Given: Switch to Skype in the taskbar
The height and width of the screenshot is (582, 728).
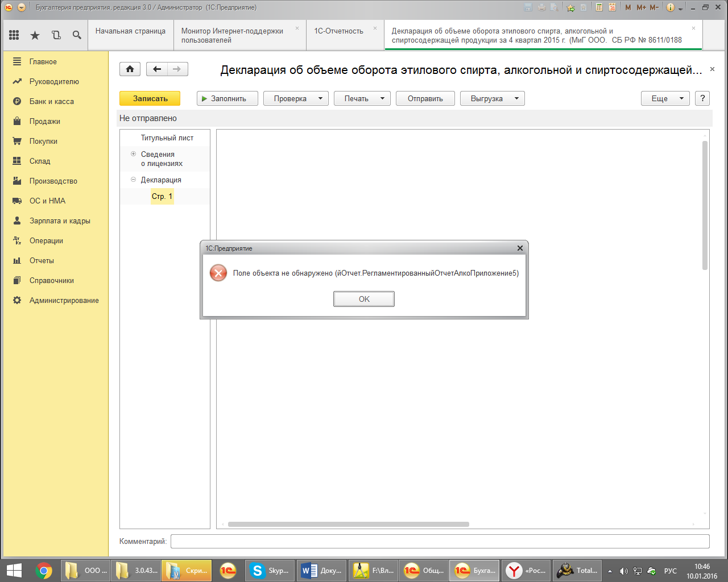Looking at the screenshot, I should (x=270, y=570).
